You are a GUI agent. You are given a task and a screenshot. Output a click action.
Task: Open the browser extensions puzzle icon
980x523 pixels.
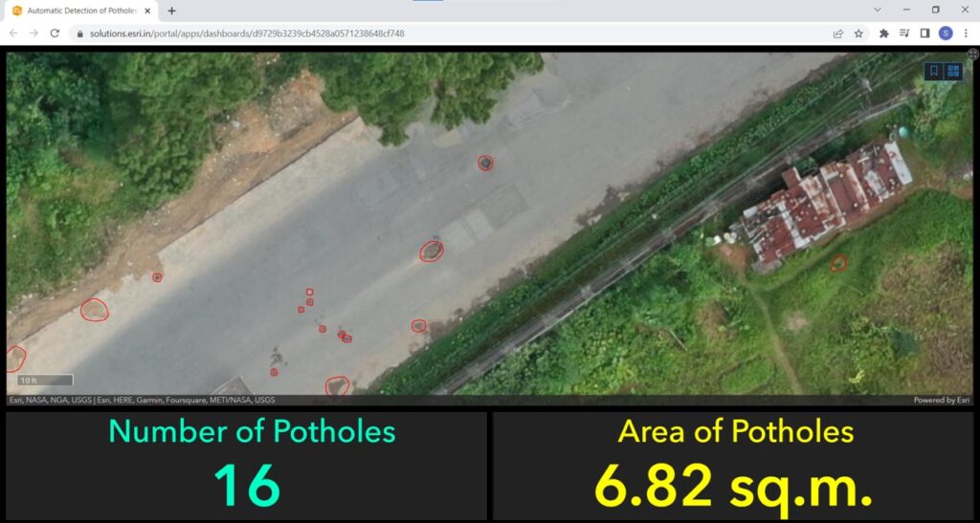point(884,33)
